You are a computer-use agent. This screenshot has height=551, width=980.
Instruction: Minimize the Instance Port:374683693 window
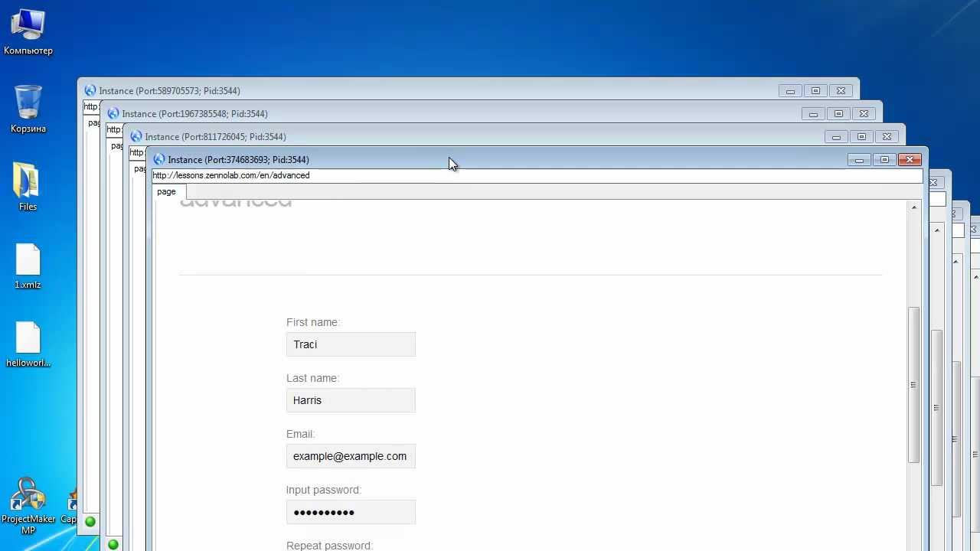[859, 160]
